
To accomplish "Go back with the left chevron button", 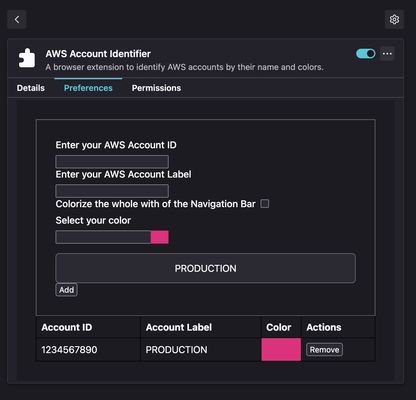I will 17,20.
